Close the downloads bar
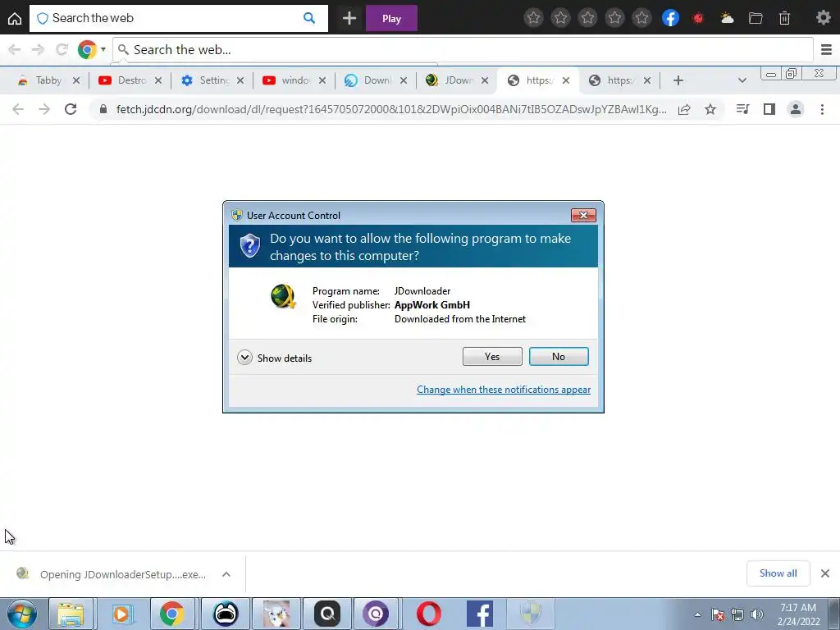This screenshot has width=840, height=630. pyautogui.click(x=825, y=573)
